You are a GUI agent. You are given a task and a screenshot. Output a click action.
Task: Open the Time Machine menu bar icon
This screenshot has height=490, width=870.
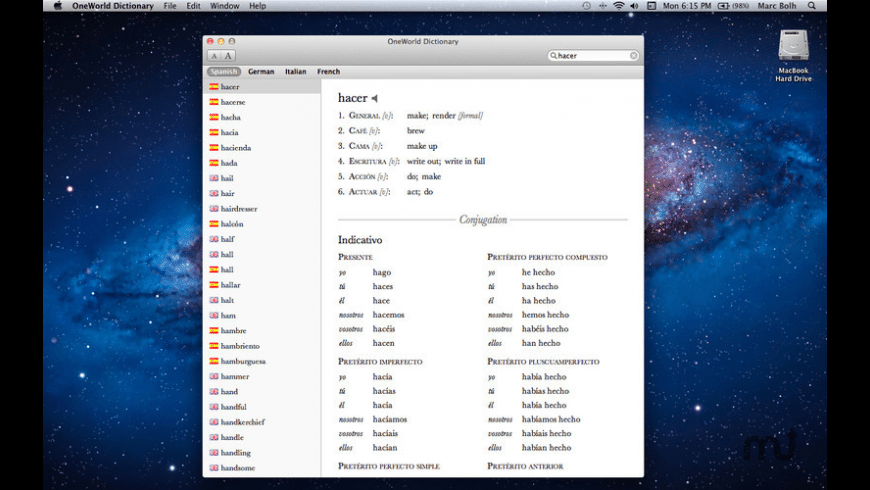[586, 6]
